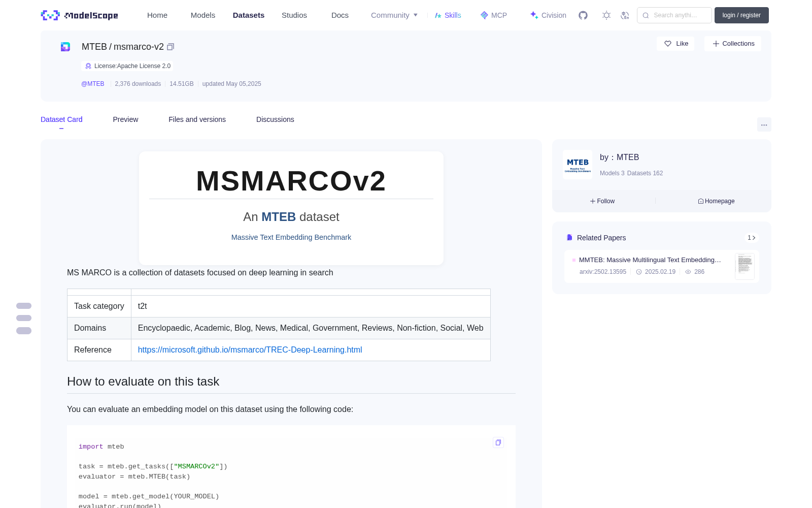
Task: Open the Studios menu item
Action: (x=294, y=15)
